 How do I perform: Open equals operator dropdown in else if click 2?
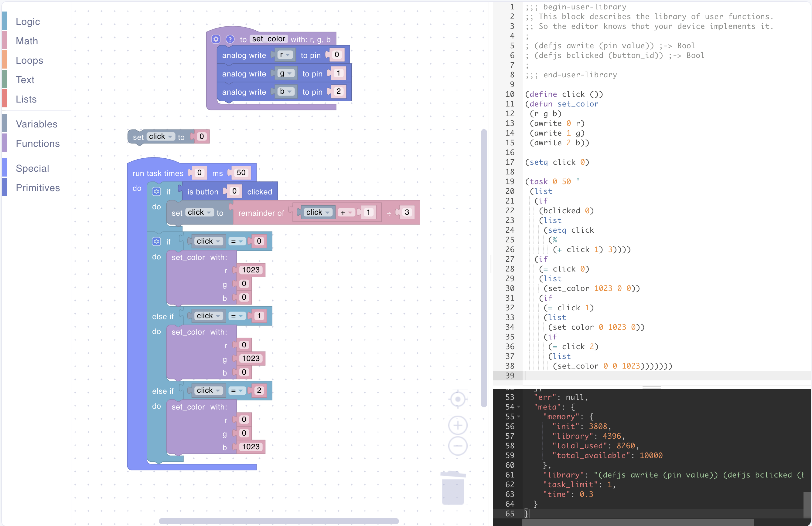pyautogui.click(x=237, y=391)
